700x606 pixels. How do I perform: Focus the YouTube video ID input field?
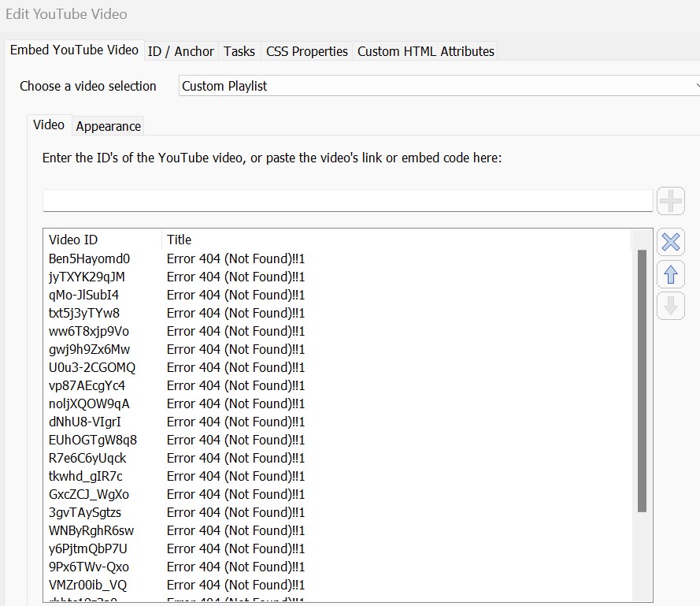click(348, 201)
